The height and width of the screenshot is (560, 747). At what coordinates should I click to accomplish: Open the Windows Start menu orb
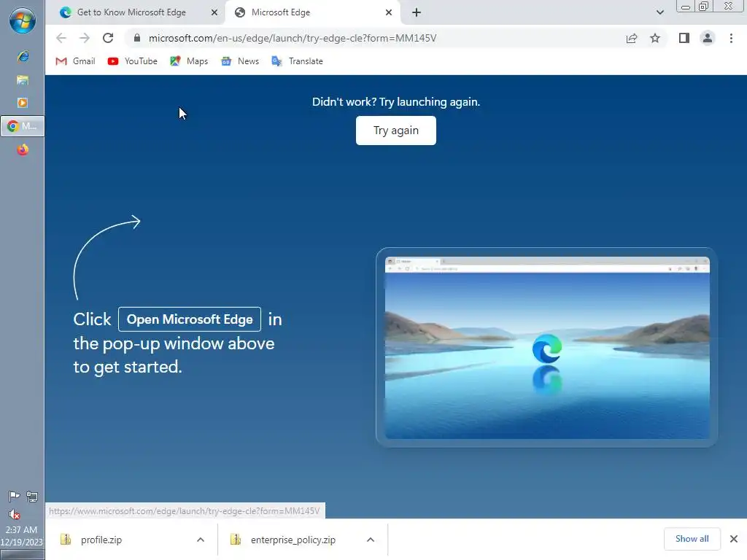(23, 20)
